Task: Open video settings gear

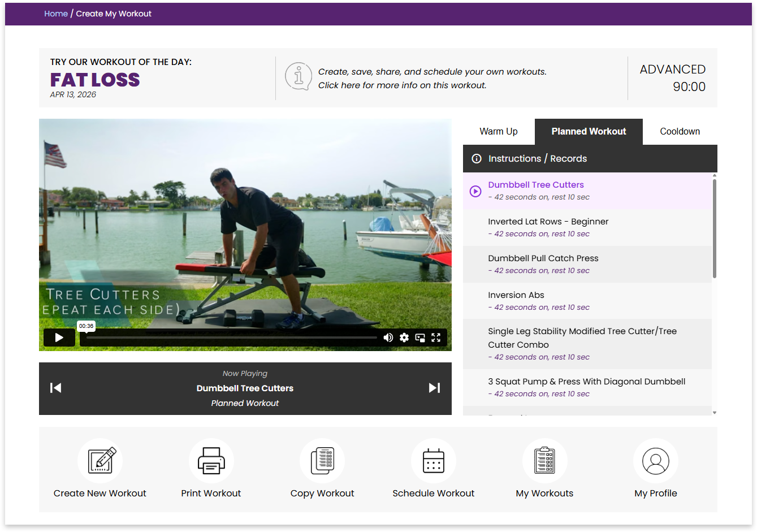Action: coord(404,338)
